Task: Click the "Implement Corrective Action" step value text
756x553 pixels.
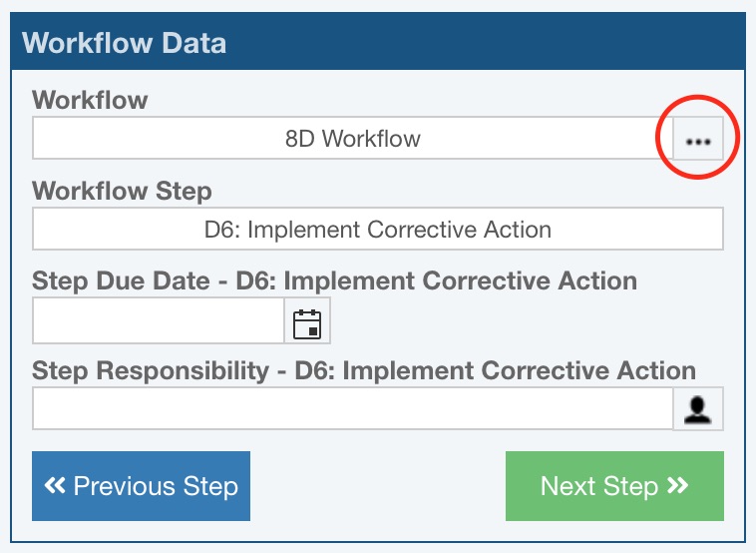Action: 400,230
